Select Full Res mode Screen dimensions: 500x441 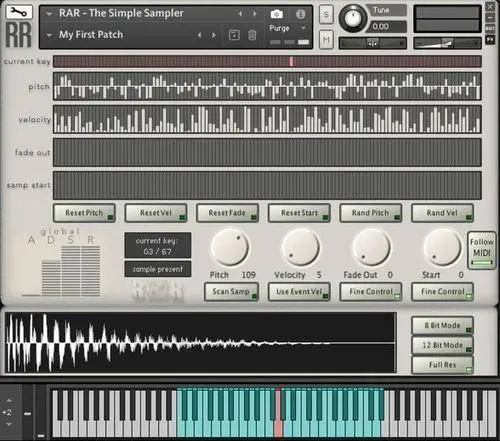(x=443, y=365)
